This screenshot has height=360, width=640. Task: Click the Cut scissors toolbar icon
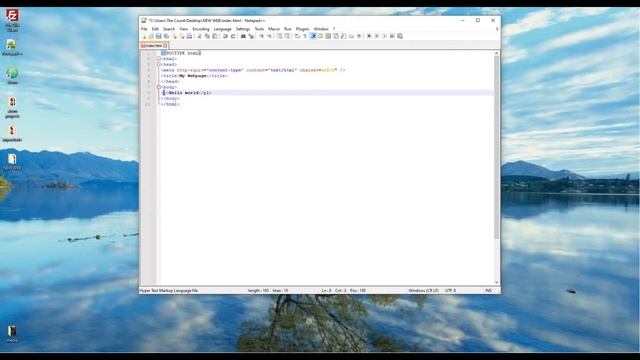click(x=199, y=36)
